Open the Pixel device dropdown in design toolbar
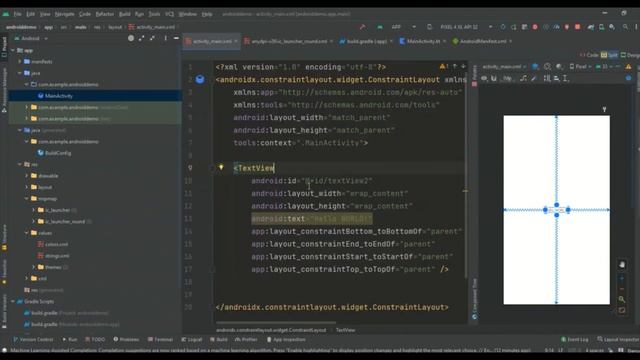 (580, 67)
